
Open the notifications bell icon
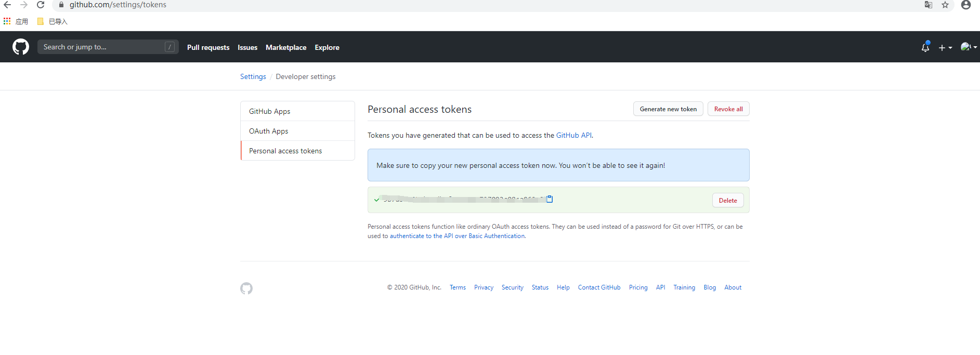(x=925, y=47)
